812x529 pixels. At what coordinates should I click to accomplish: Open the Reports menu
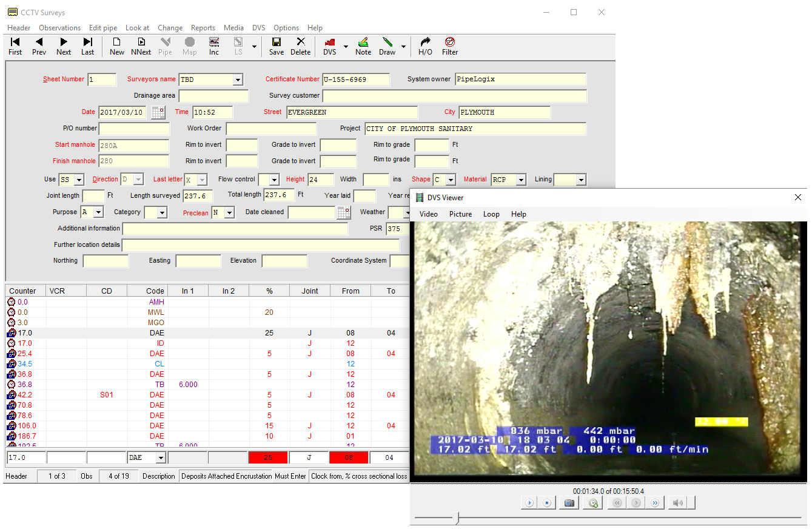203,28
